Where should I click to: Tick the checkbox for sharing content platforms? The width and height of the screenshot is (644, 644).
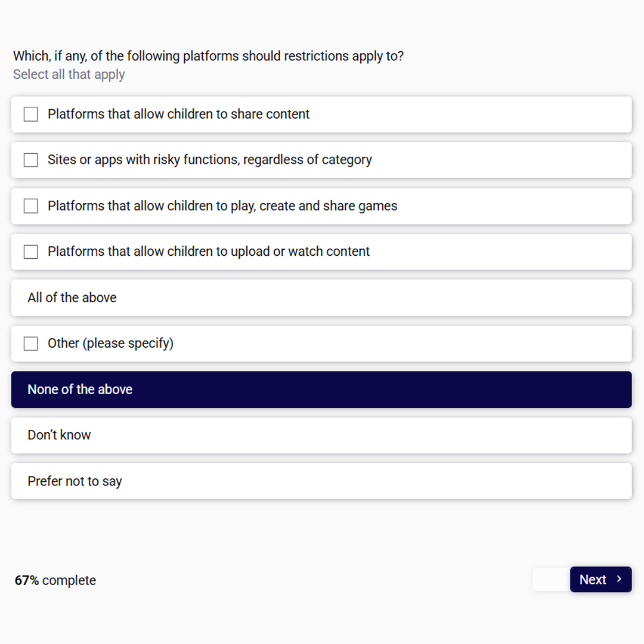[31, 114]
